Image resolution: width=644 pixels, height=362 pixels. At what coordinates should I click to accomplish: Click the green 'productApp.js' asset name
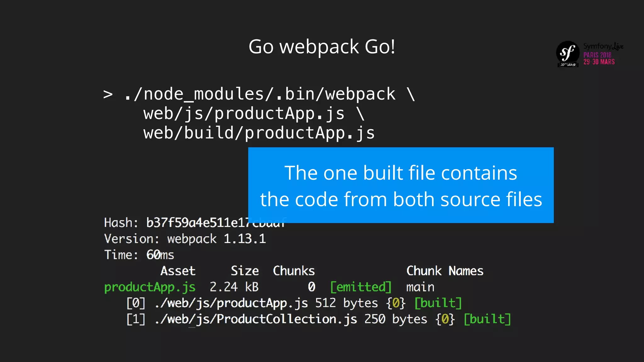point(150,287)
